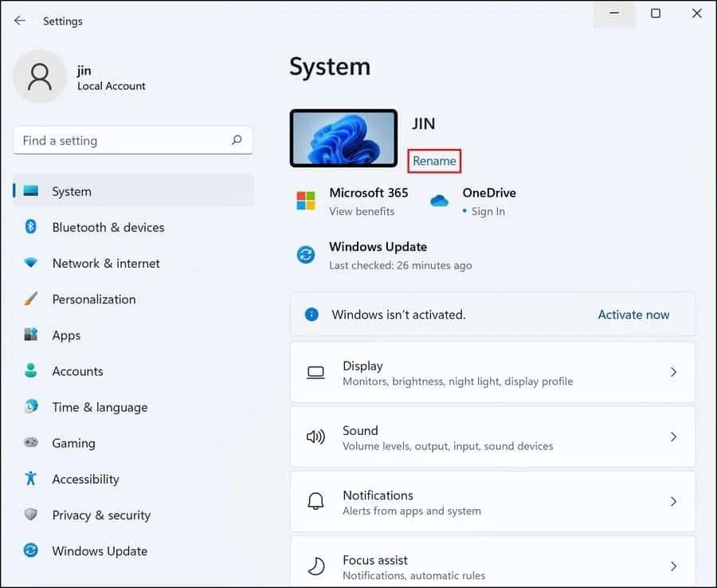Click the Rename link under JIN
Viewport: 717px width, 588px height.
coord(434,161)
